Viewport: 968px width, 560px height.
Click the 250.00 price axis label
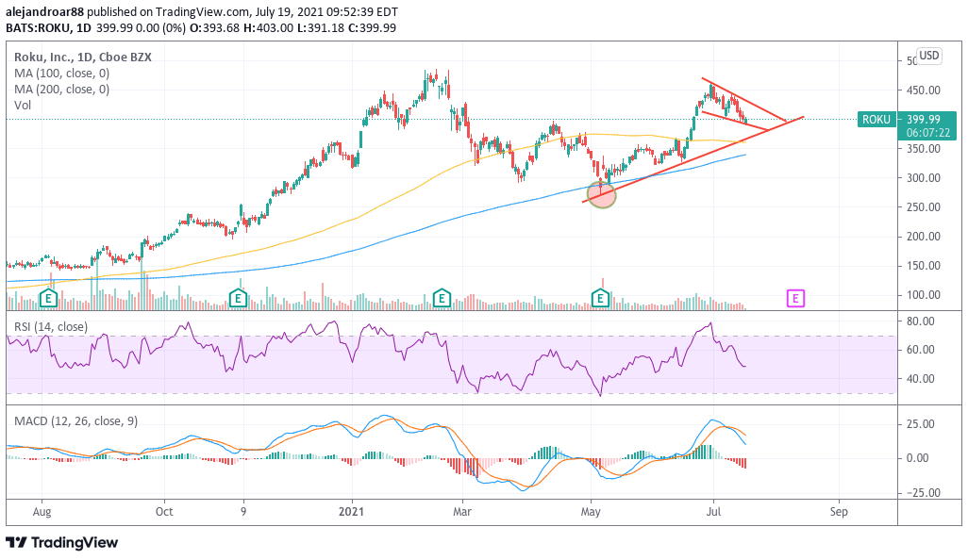pos(924,207)
